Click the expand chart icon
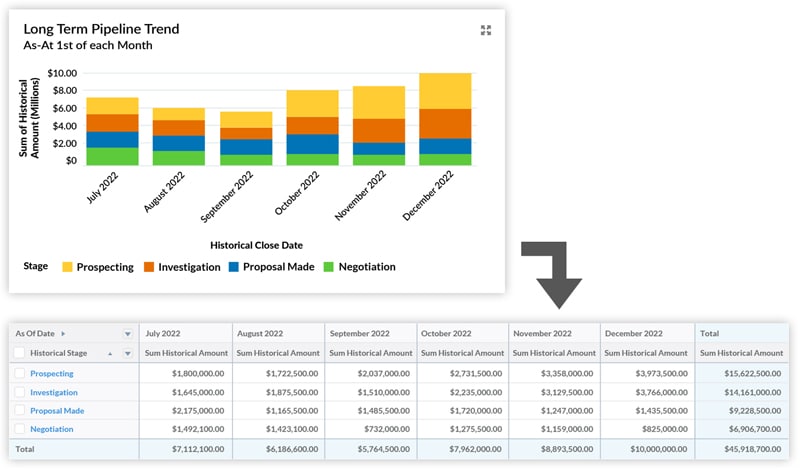Image resolution: width=800 pixels, height=470 pixels. [486, 30]
